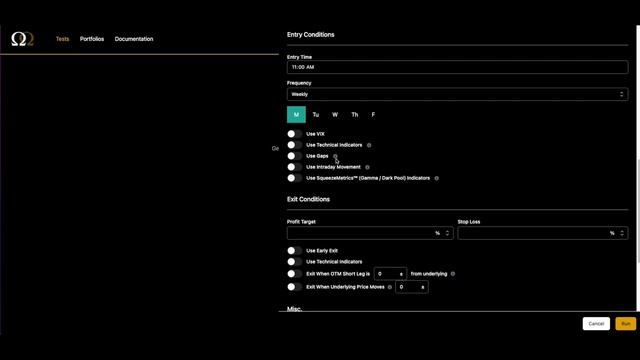640x360 pixels.
Task: Select Monday day button
Action: coord(296,115)
